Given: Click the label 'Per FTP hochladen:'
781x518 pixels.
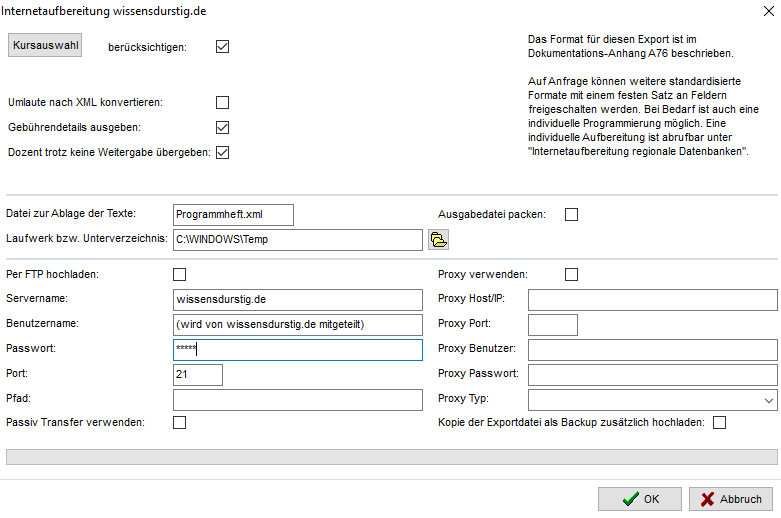Looking at the screenshot, I should point(52,274).
